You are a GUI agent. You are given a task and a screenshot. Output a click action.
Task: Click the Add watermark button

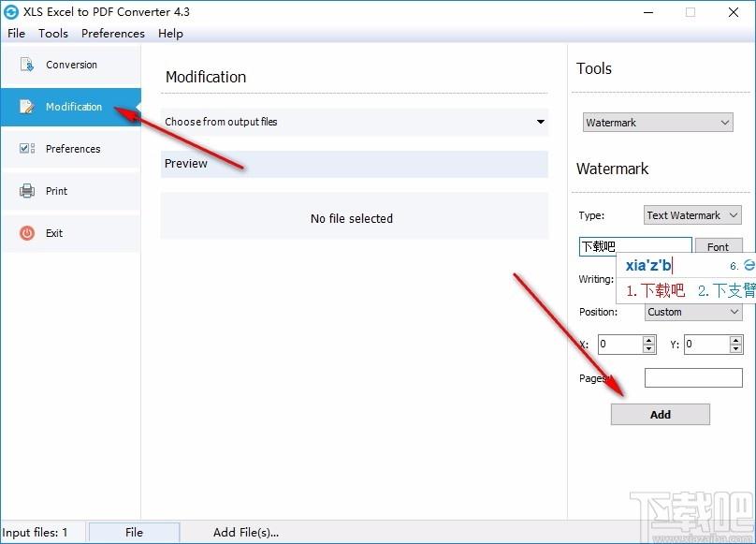pyautogui.click(x=660, y=415)
